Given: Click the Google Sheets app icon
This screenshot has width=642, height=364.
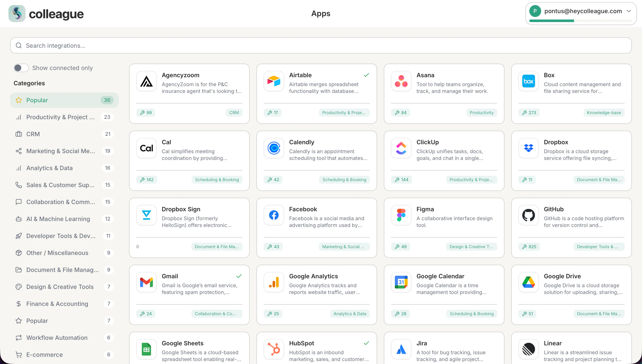Looking at the screenshot, I should (146, 349).
